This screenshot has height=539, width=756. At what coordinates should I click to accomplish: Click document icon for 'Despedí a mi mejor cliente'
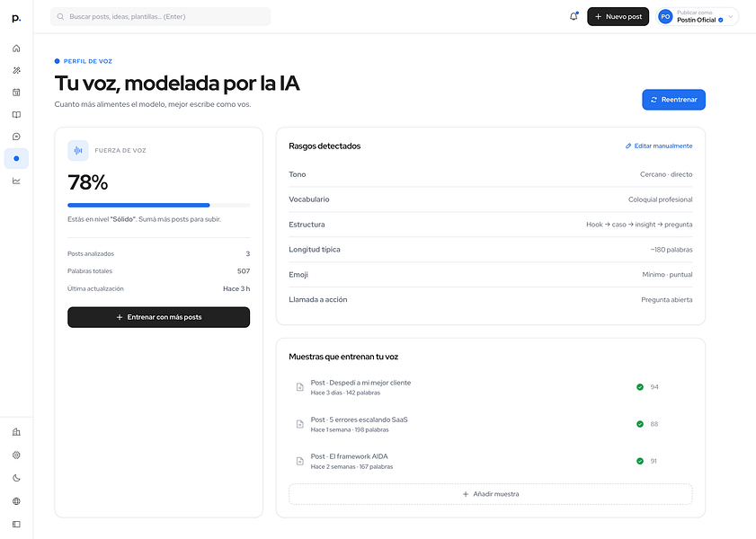coord(300,387)
